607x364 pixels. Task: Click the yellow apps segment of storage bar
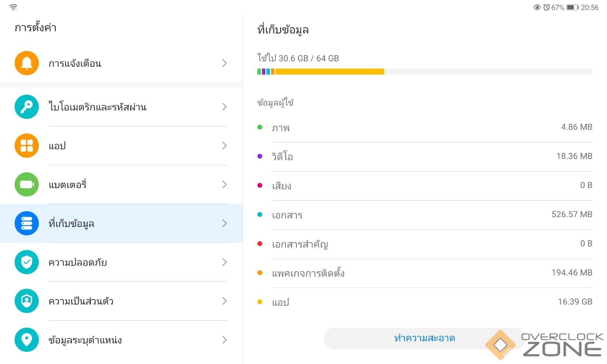330,72
